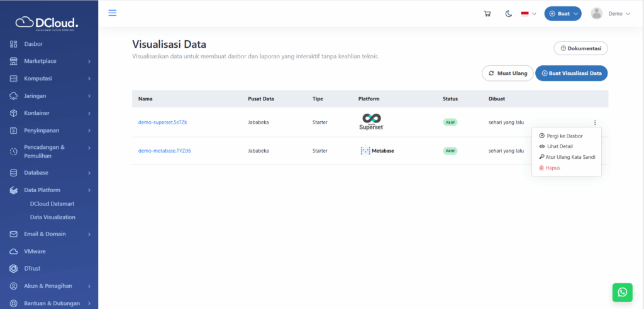Screen dimensions: 644x309
Task: Click the Buat Visualisasi Data button
Action: coord(571,73)
